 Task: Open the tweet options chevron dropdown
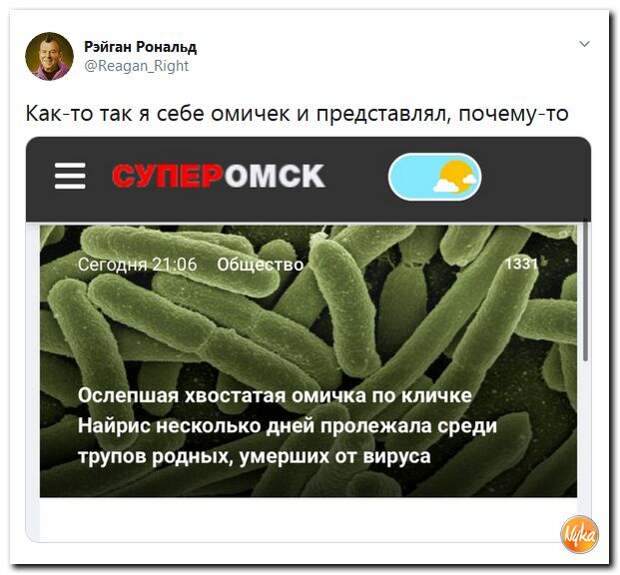pos(584,44)
